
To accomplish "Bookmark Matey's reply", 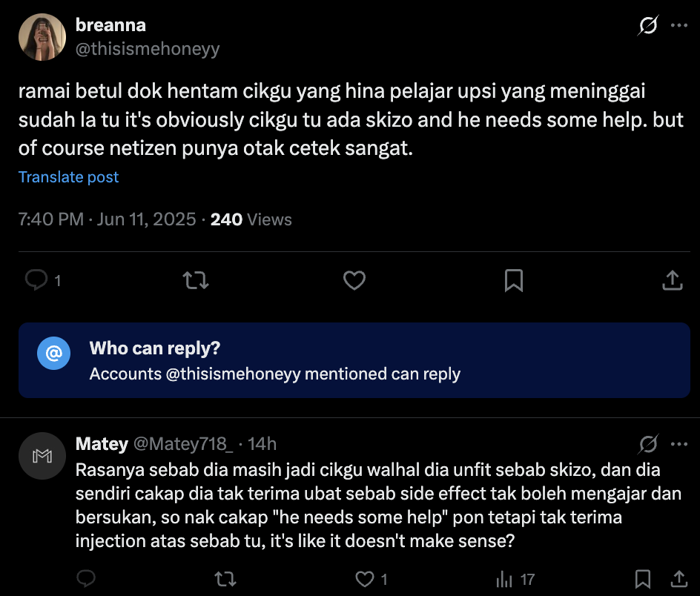I will (x=643, y=578).
